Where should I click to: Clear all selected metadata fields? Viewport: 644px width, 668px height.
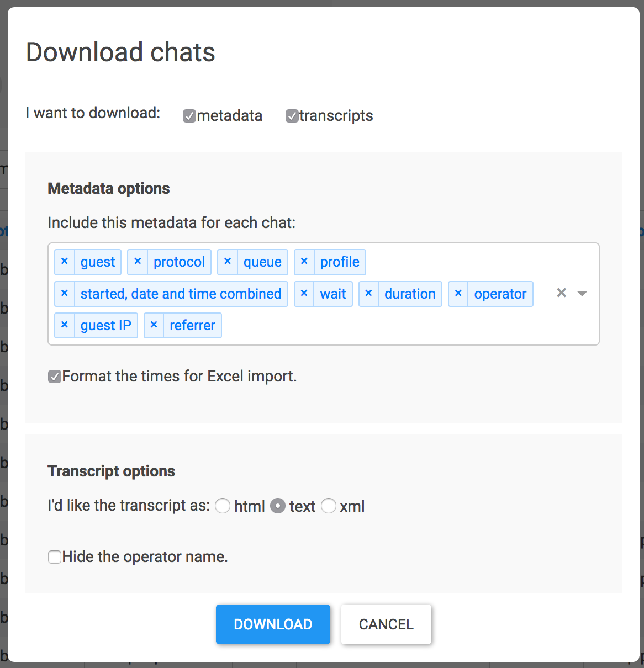pos(561,293)
